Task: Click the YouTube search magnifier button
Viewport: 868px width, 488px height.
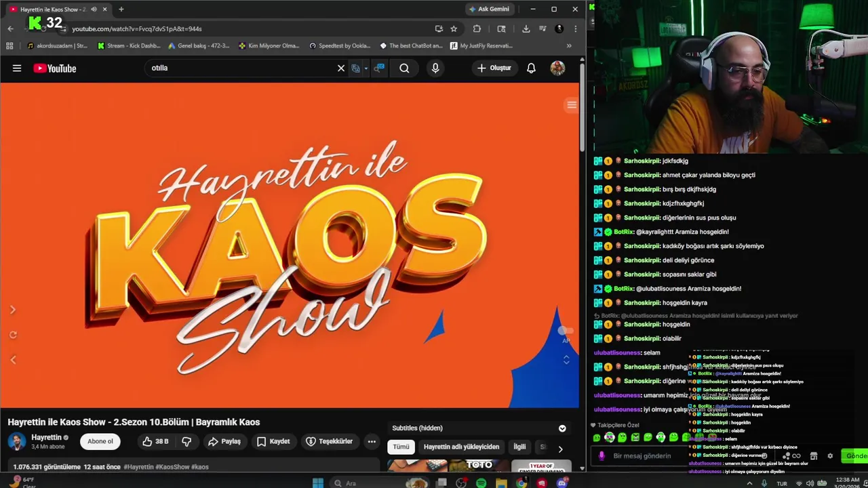Action: (x=404, y=68)
